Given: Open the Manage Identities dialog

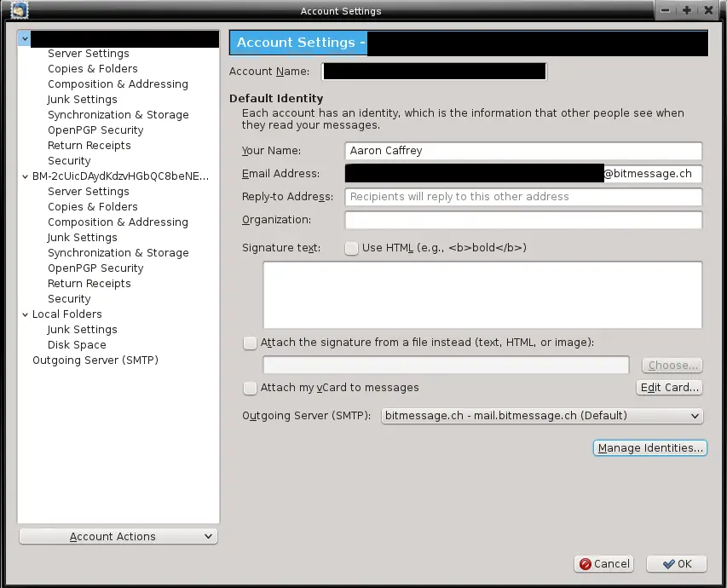Looking at the screenshot, I should click(x=650, y=448).
